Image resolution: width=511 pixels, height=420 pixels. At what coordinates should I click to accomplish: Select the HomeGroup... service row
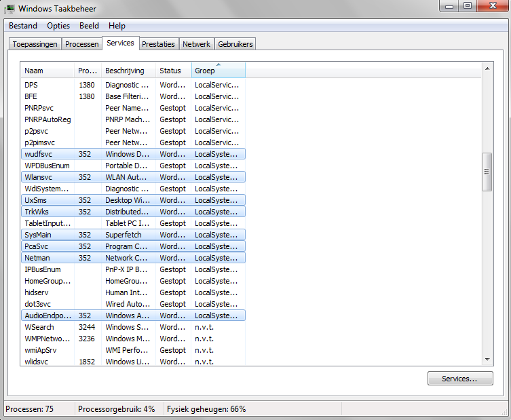(133, 281)
